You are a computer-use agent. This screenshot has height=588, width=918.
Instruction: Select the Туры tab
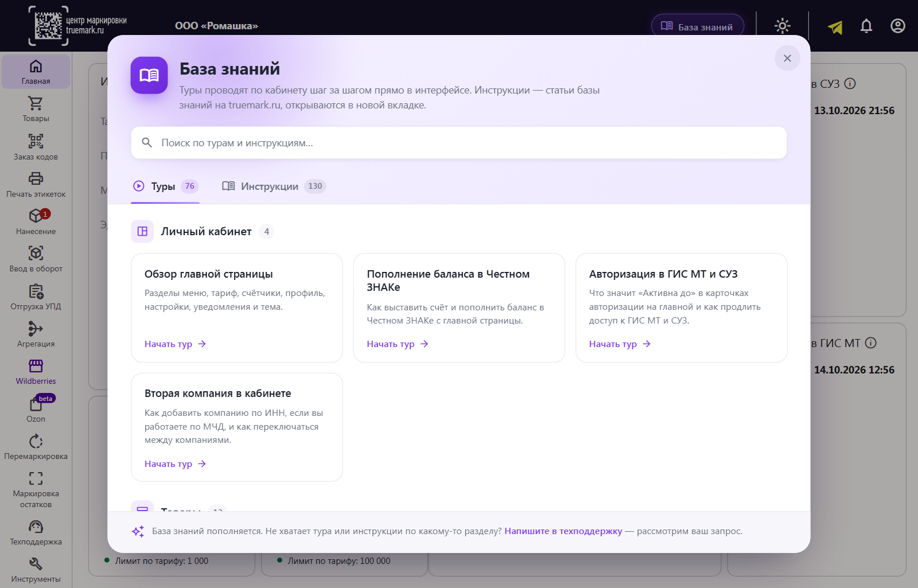[165, 186]
